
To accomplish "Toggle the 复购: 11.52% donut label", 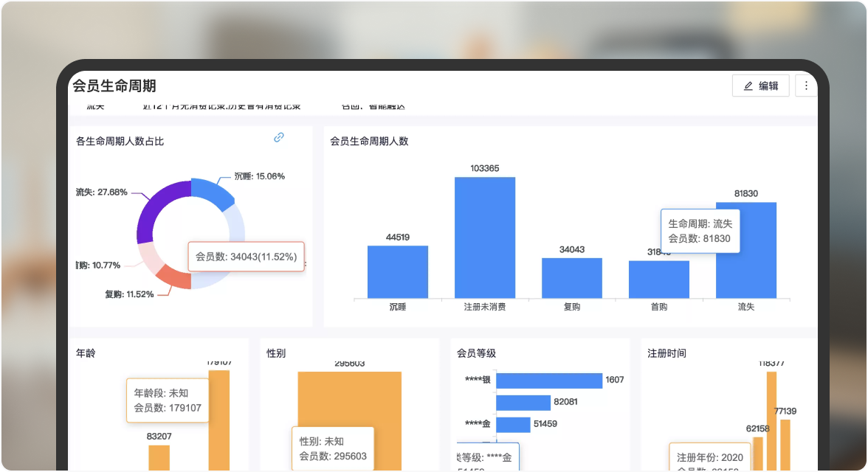I will pos(131,294).
